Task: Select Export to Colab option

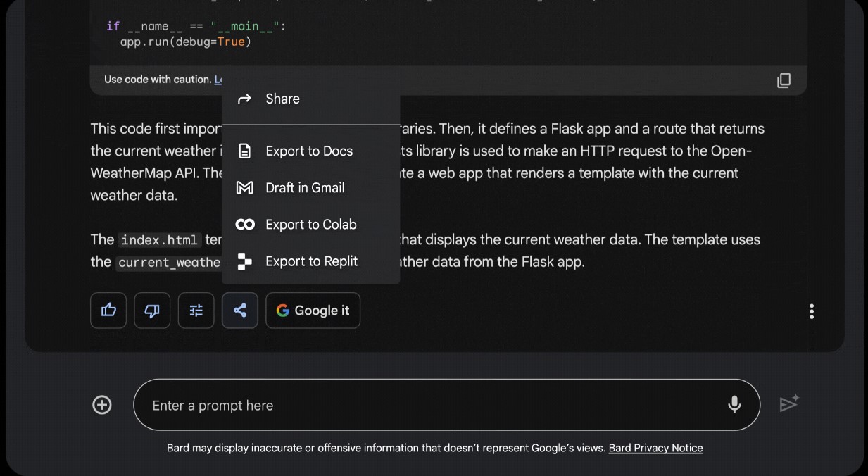Action: (x=310, y=225)
